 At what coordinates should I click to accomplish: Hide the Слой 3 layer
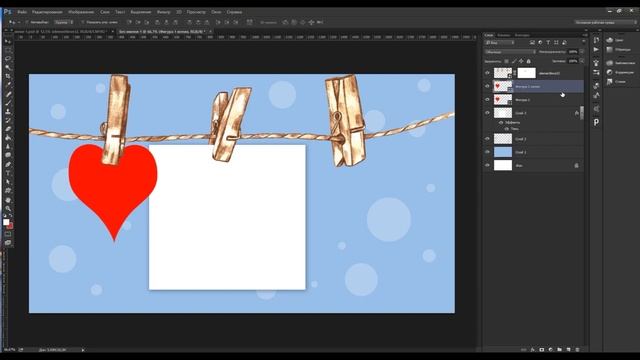point(487,113)
